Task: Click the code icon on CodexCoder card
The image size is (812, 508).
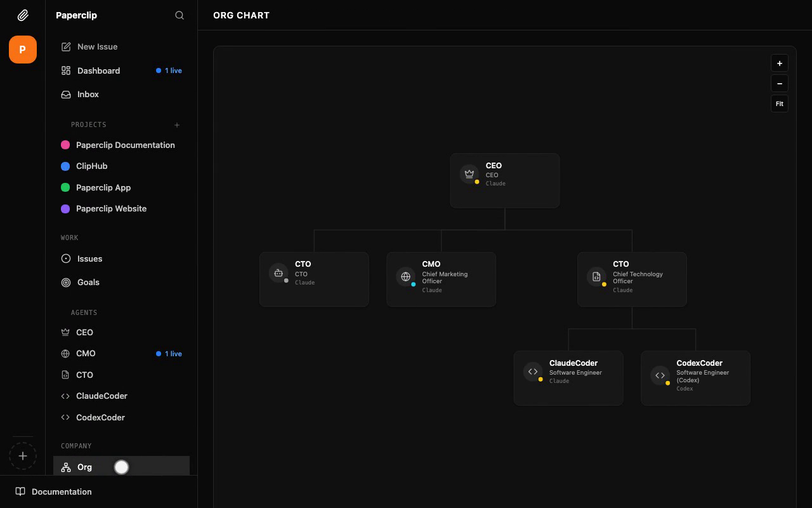Action: (x=660, y=375)
